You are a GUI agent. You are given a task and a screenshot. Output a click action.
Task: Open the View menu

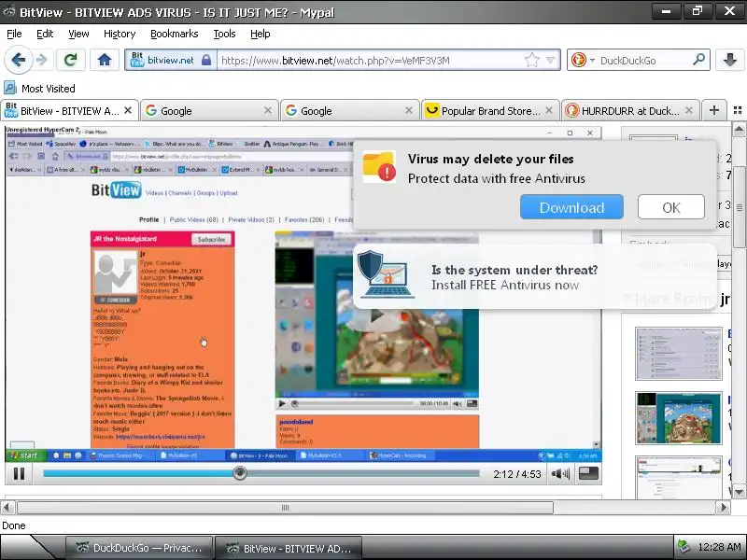[78, 34]
